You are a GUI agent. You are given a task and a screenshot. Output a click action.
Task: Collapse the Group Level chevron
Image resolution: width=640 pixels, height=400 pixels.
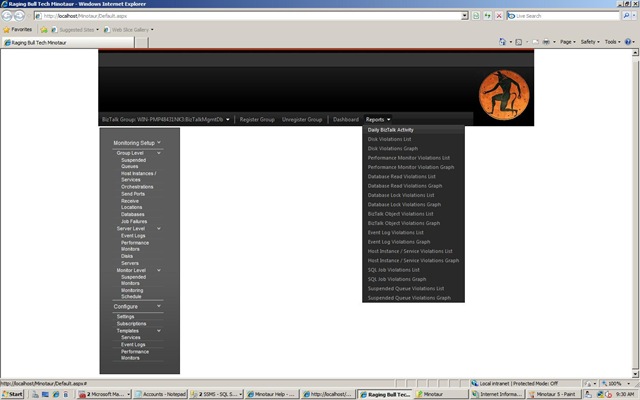(159, 153)
